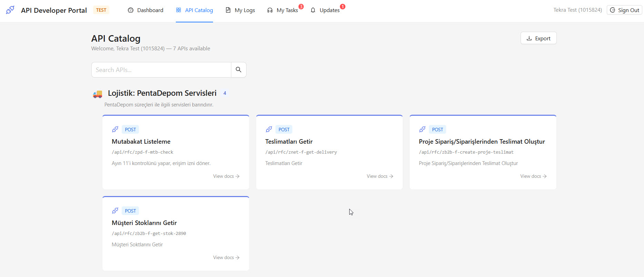Click the link icon on Müşteri Stoklarını Getir card
Viewport: 644px width, 277px height.
(115, 211)
